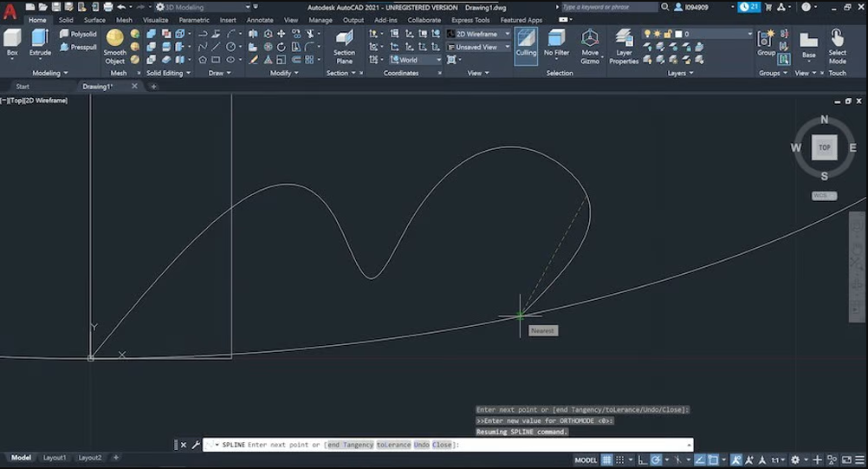Select the Move Gizmo tool
Image resolution: width=868 pixels, height=469 pixels.
[590, 47]
